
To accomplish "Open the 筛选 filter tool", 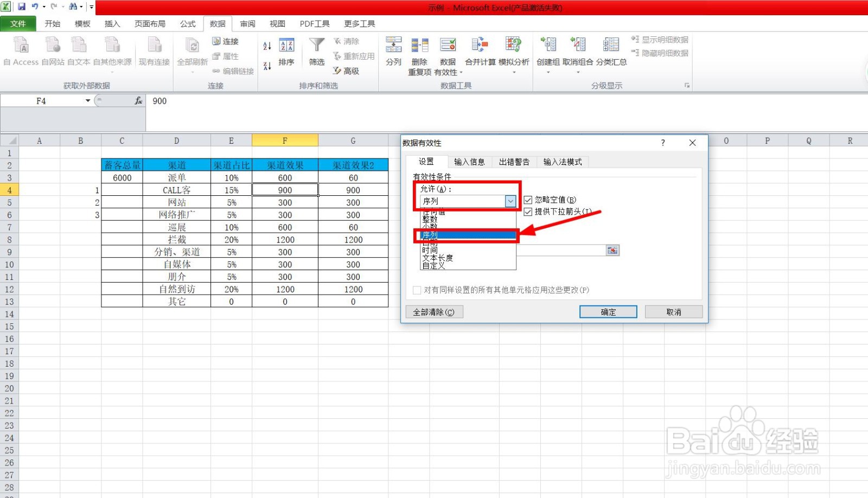I will tap(316, 52).
